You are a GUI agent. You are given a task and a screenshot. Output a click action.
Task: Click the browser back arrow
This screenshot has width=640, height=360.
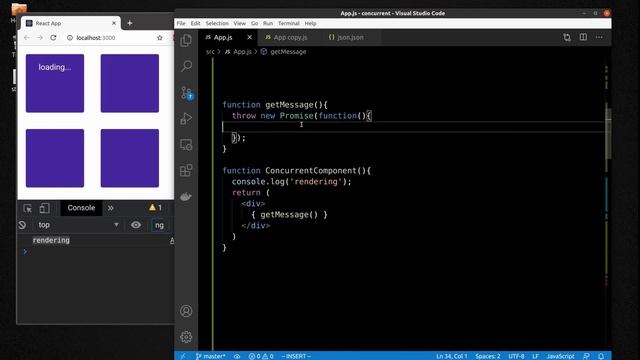click(x=27, y=38)
